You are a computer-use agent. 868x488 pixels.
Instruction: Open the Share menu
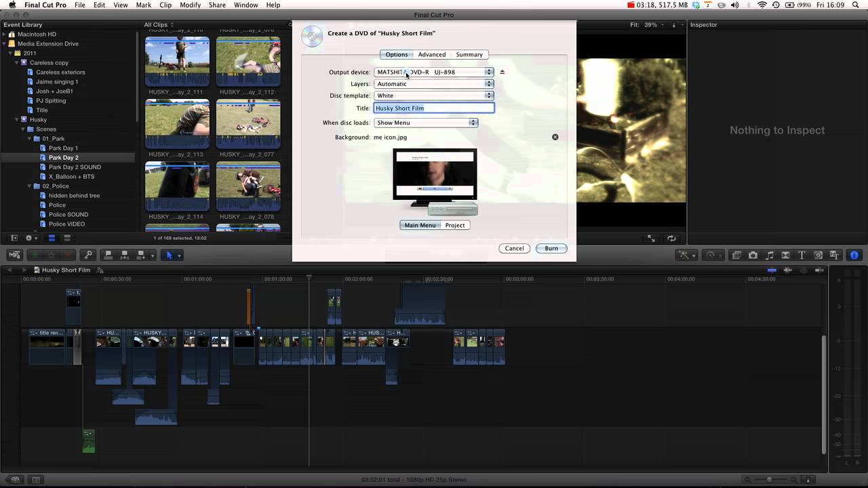[x=217, y=5]
